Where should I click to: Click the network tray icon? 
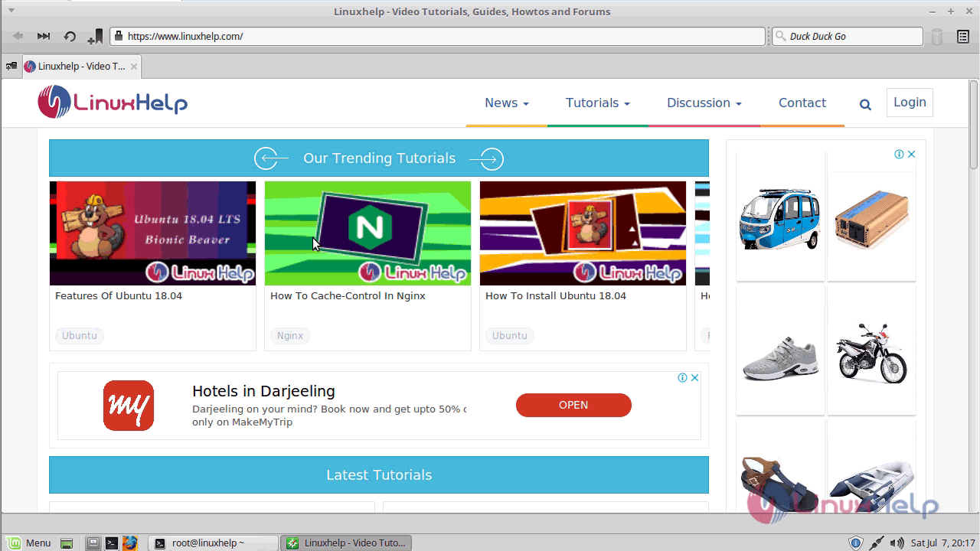click(877, 543)
